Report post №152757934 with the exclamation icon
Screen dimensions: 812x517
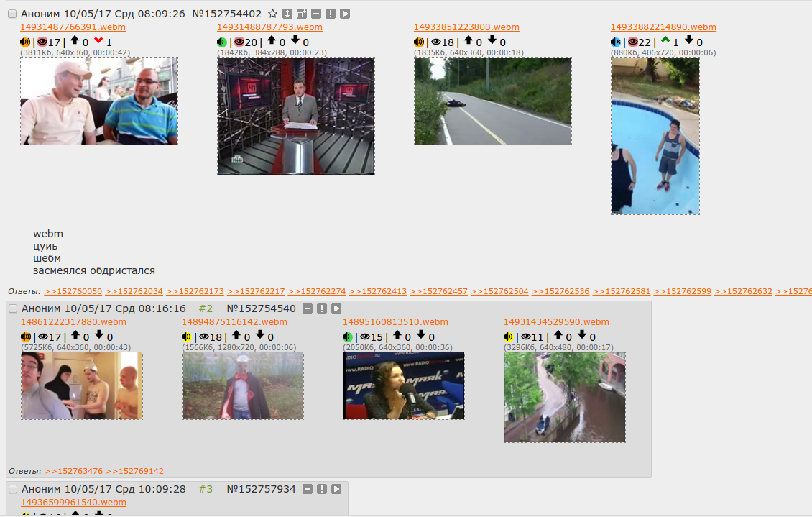coord(322,489)
